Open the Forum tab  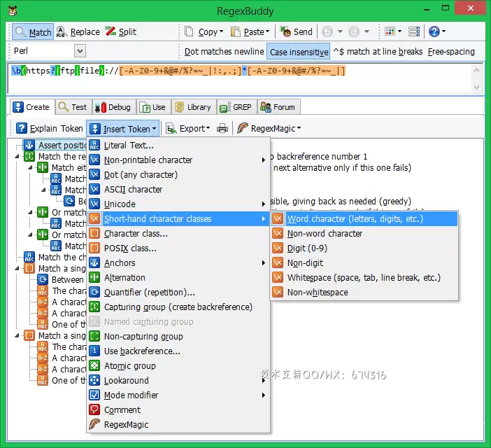click(278, 107)
